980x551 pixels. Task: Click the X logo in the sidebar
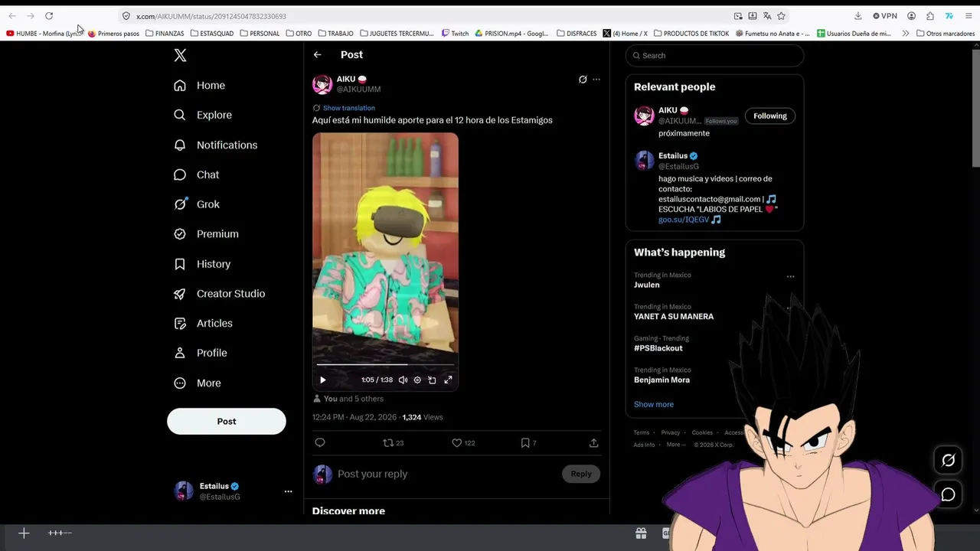pos(180,55)
